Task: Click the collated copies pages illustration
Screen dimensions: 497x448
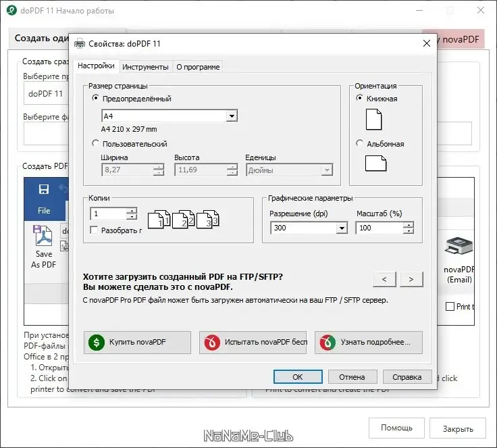Action: tap(184, 219)
